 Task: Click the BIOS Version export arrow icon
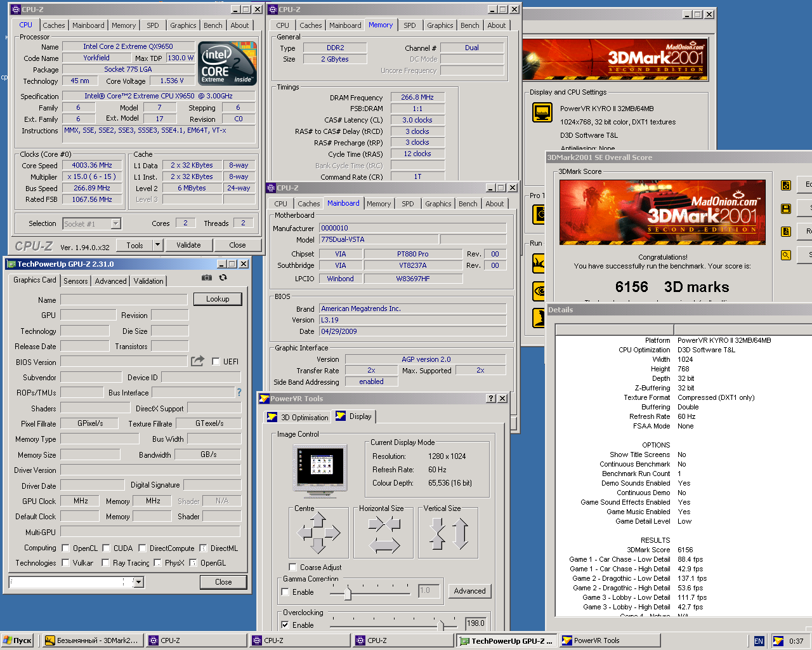point(198,361)
